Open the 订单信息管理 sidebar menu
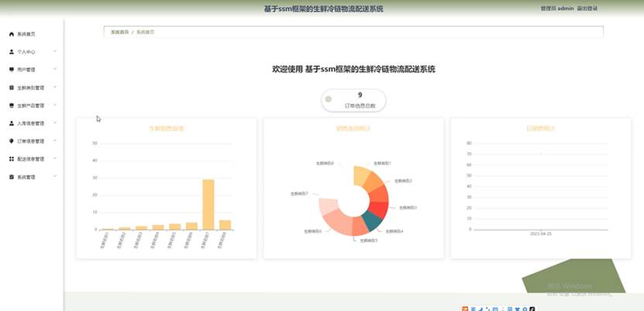This screenshot has height=311, width=644. click(32, 141)
